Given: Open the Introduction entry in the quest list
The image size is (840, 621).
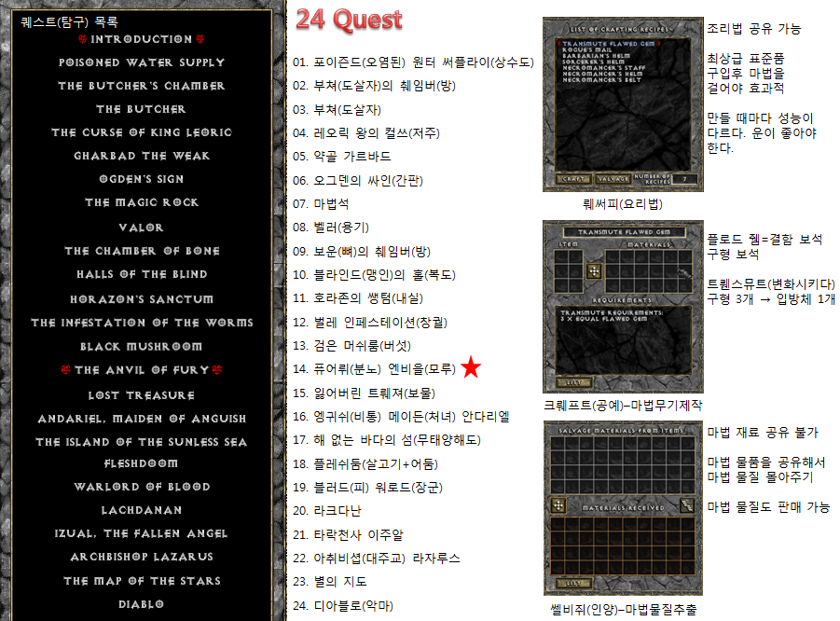Looking at the screenshot, I should [142, 39].
